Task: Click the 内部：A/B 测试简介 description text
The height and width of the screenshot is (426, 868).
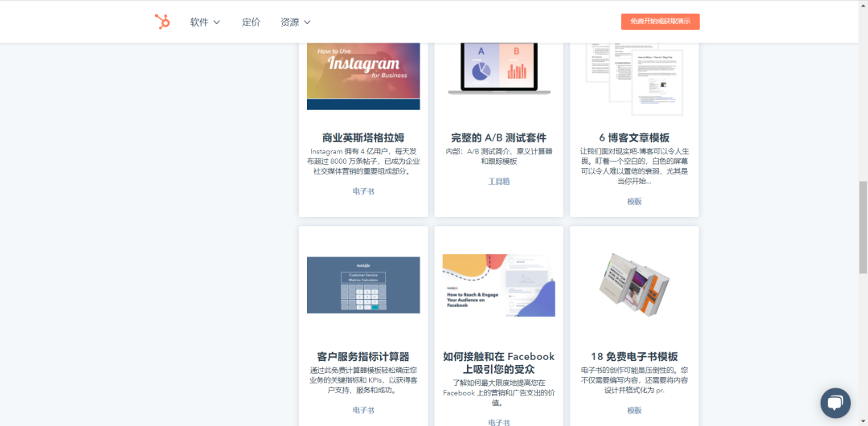Action: (499, 156)
